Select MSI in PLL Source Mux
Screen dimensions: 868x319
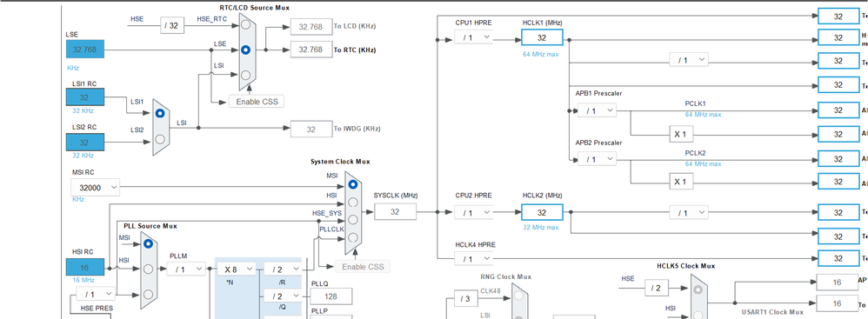tap(148, 243)
